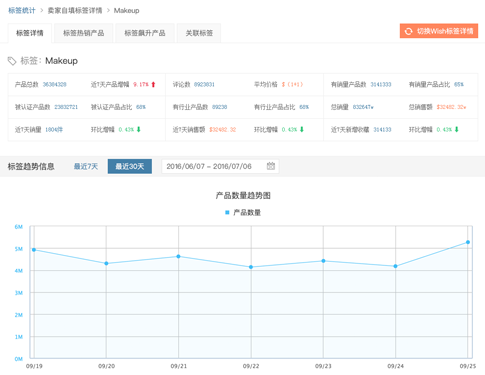Select the Makeup breadcrumb item
Viewport: 485px width, 375px height.
(x=126, y=10)
